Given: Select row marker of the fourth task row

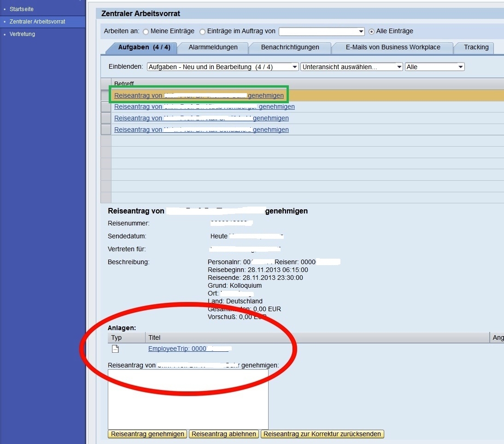Looking at the screenshot, I should pos(106,130).
